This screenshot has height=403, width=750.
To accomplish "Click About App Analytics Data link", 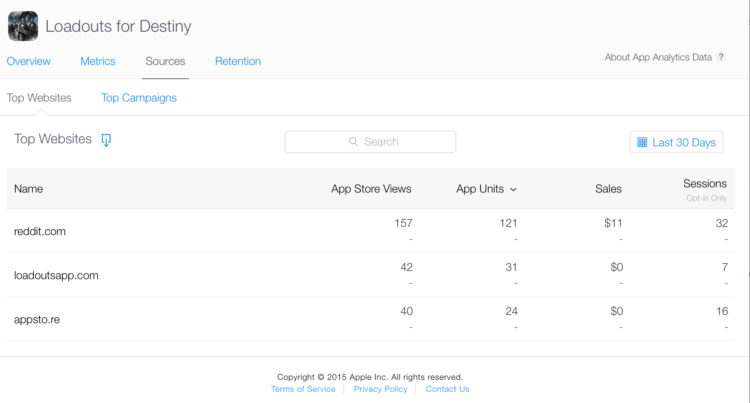I will (x=658, y=57).
